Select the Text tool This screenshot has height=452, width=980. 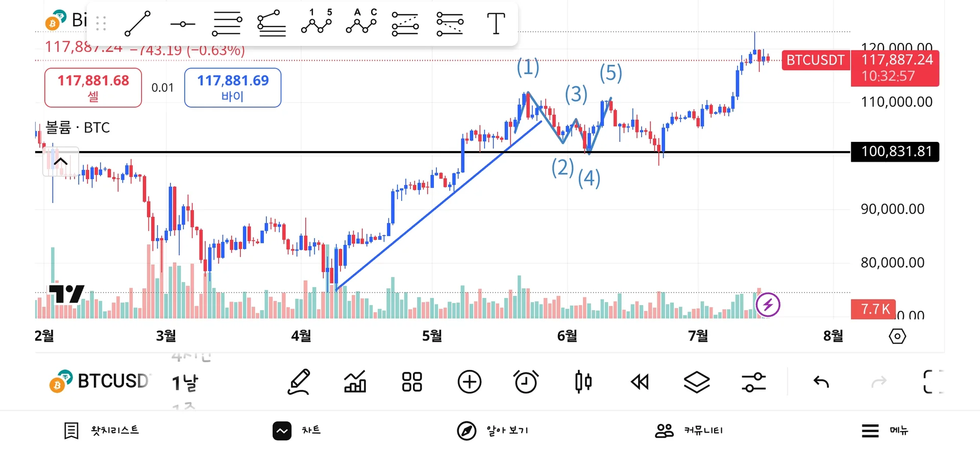pyautogui.click(x=496, y=24)
